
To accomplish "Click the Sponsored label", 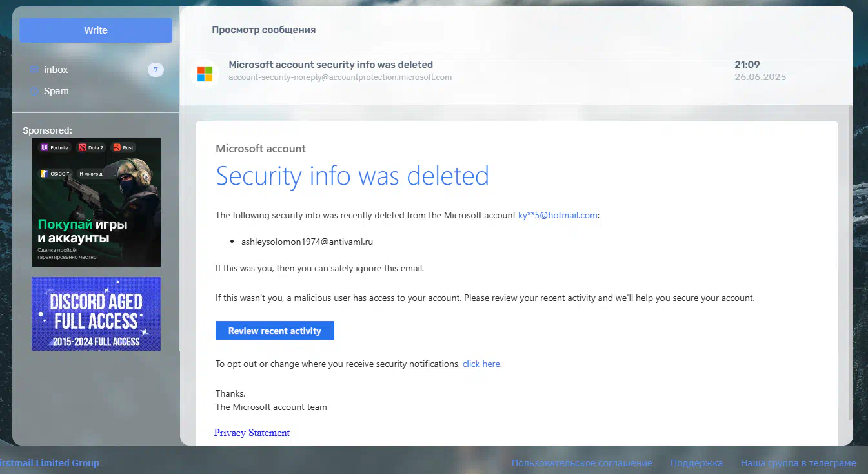I will (47, 130).
